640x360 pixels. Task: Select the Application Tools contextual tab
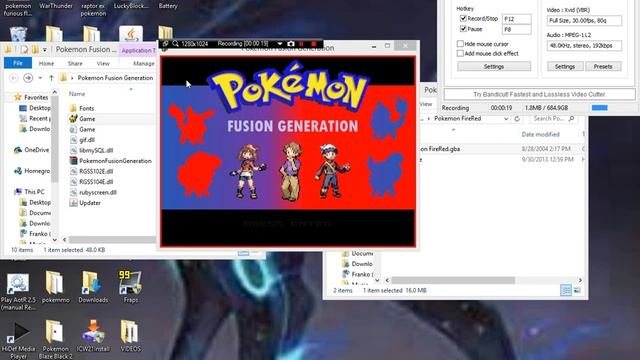click(138, 51)
